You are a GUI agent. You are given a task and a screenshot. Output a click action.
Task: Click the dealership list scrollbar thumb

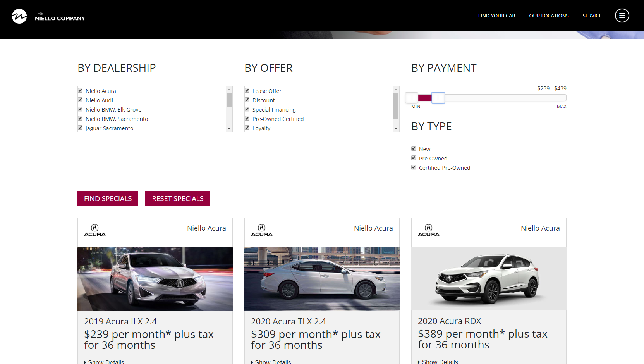(229, 100)
